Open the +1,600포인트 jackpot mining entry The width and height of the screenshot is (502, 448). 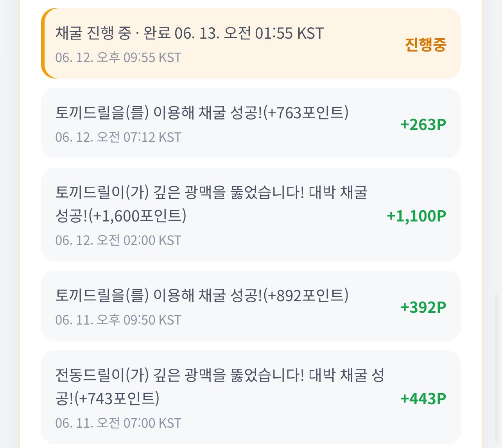(x=251, y=214)
